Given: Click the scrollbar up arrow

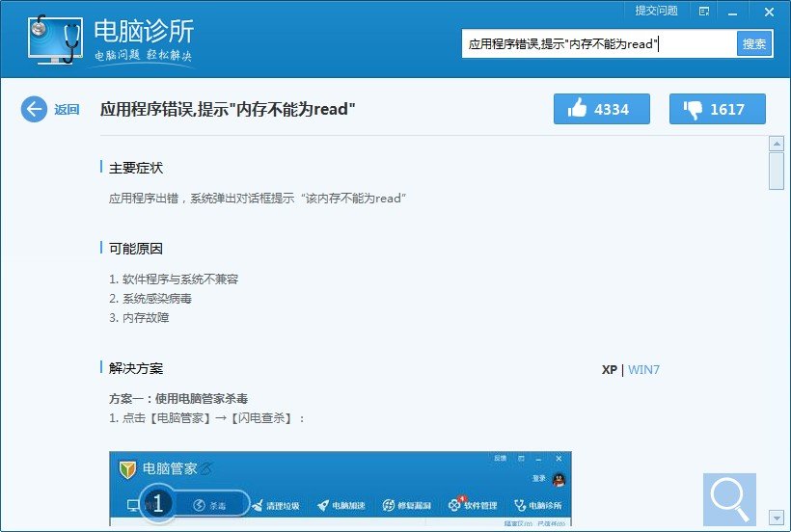Looking at the screenshot, I should point(776,144).
